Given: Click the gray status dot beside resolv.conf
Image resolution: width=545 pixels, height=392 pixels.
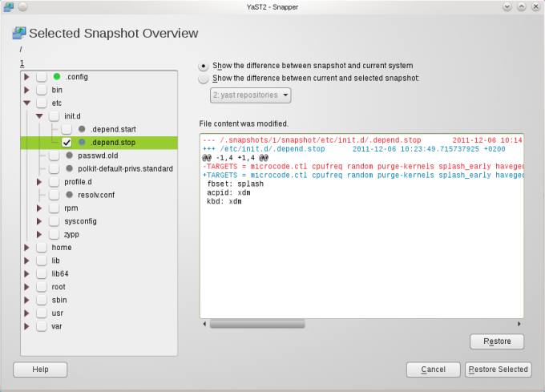Looking at the screenshot, I should point(70,195).
